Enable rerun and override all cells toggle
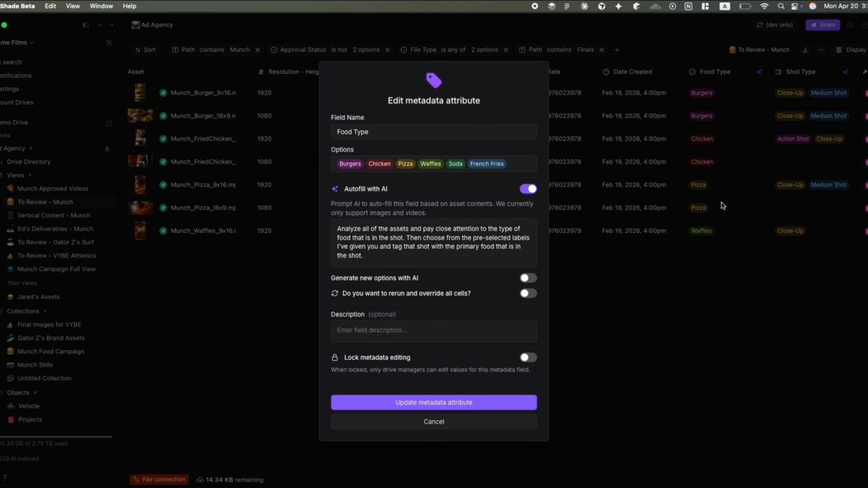 coord(528,293)
